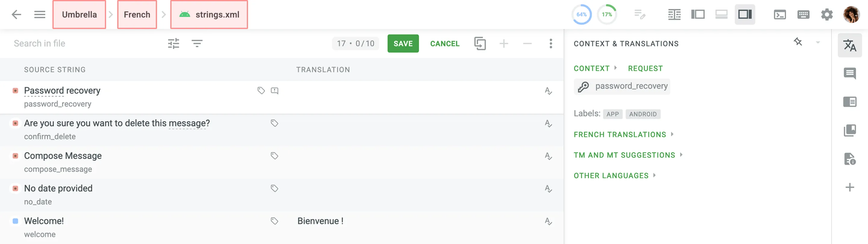Screen dimensions: 868x244
Task: Open editor settings gear
Action: [x=826, y=14]
